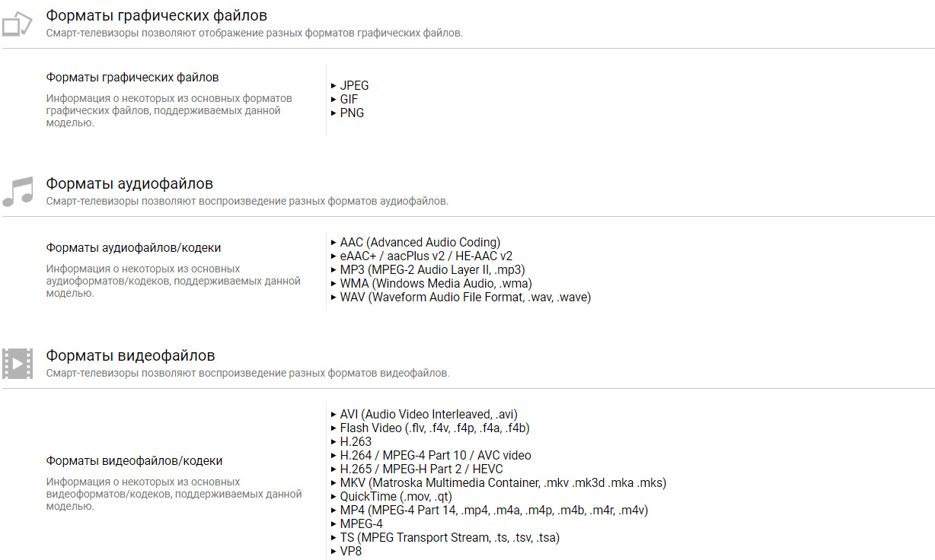This screenshot has width=935, height=560.
Task: Click the graphic file formats section icon
Action: [17, 24]
